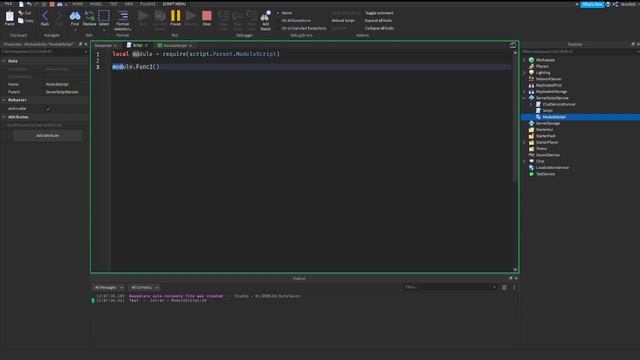Expand the Workspace tree node
The height and width of the screenshot is (360, 640).
(524, 60)
